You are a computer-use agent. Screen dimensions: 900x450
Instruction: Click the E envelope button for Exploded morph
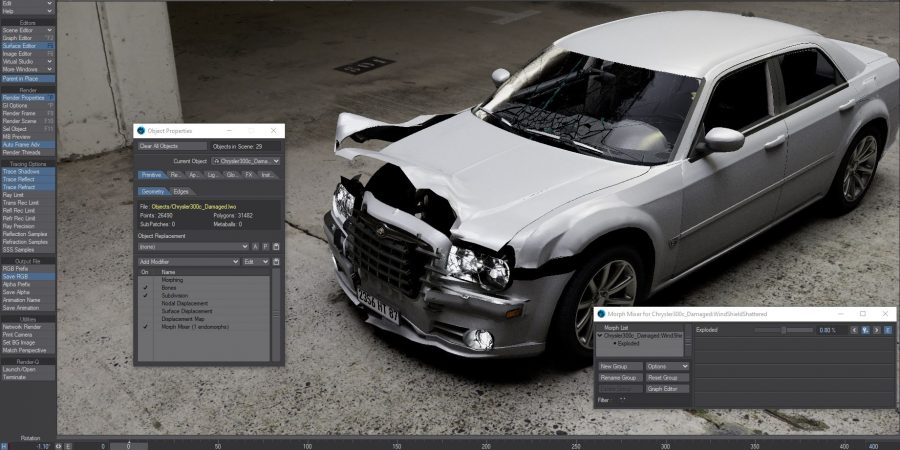pos(888,330)
